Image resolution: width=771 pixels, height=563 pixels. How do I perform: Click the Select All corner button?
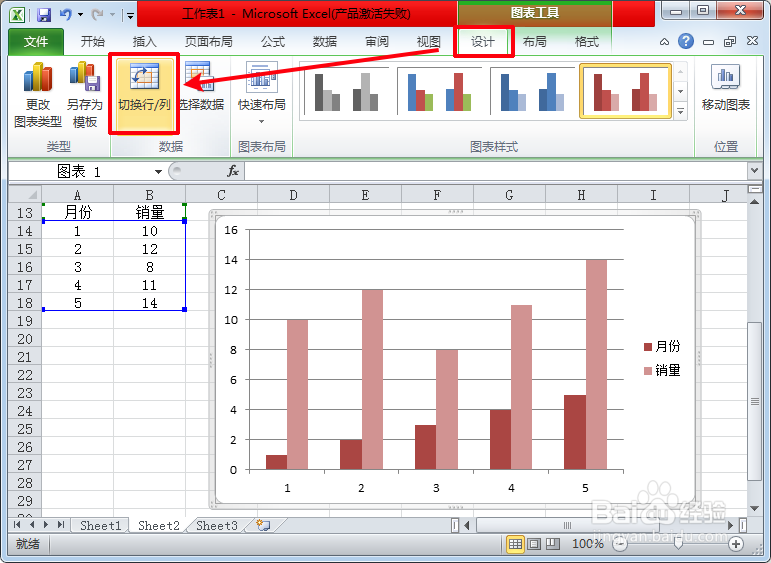25,194
